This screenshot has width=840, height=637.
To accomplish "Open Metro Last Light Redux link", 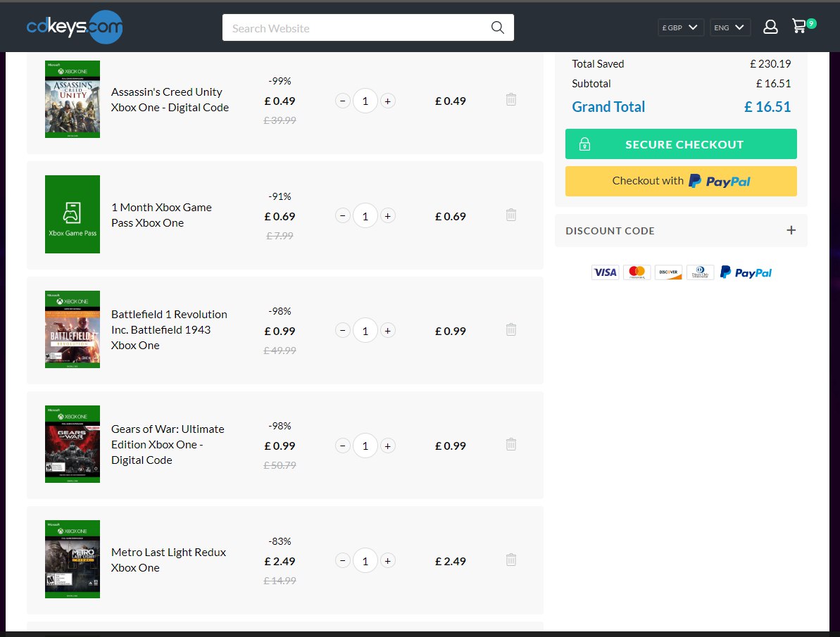I will 169,560.
